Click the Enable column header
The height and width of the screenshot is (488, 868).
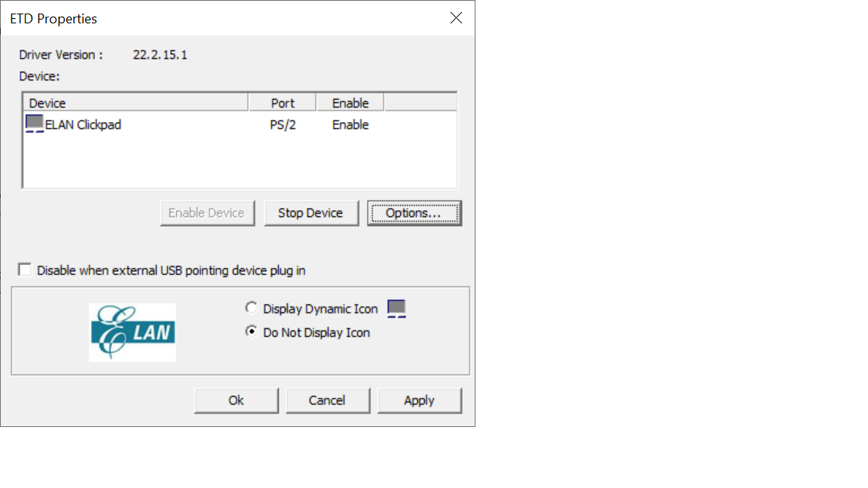pyautogui.click(x=350, y=103)
